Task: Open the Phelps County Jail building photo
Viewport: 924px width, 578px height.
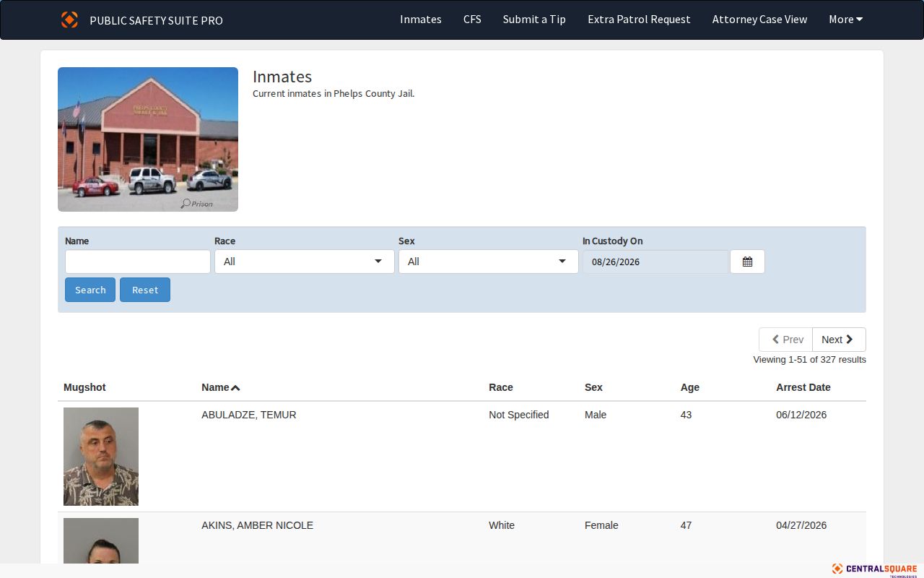Action: [148, 139]
